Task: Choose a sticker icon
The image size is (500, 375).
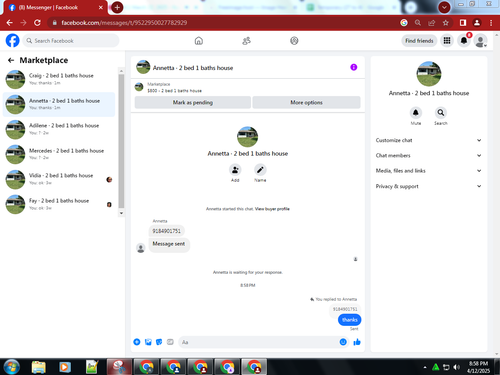Action: tap(159, 342)
